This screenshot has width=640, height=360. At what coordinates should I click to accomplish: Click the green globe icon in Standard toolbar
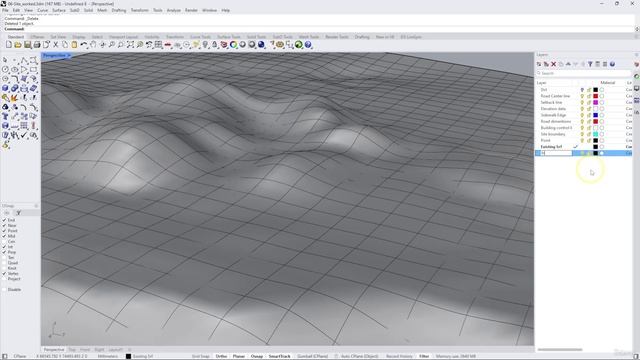299,44
